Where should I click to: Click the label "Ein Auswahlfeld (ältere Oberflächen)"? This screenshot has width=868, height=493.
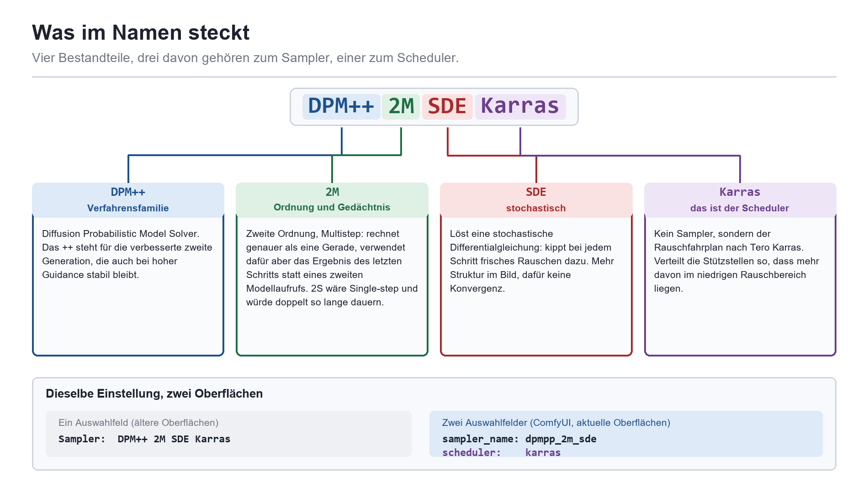138,423
